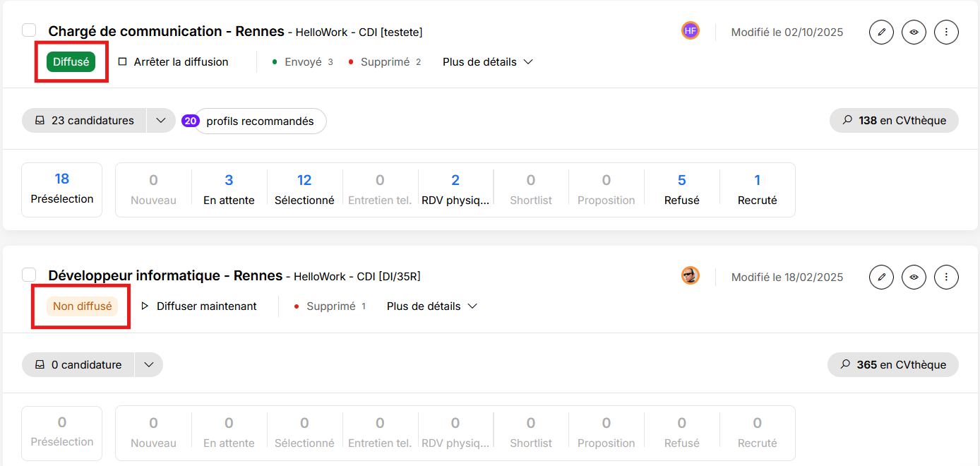Open the job title Chargé de communication - Rennes
The image size is (980, 466).
tap(166, 31)
